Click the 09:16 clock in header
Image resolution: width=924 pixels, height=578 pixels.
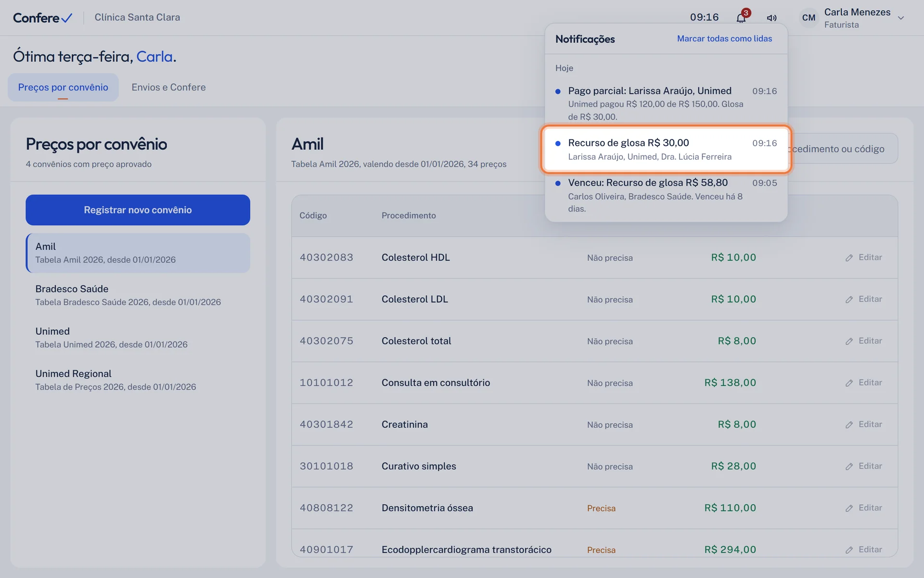(x=704, y=17)
